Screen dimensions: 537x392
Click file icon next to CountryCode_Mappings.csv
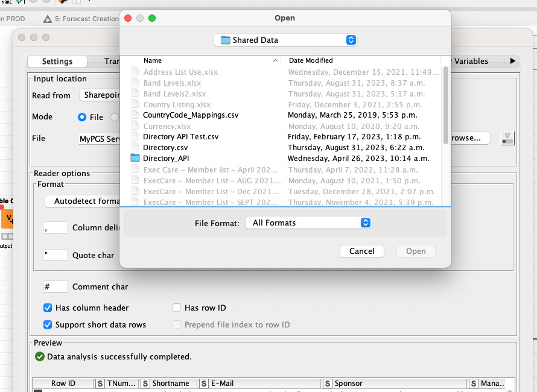tap(135, 115)
